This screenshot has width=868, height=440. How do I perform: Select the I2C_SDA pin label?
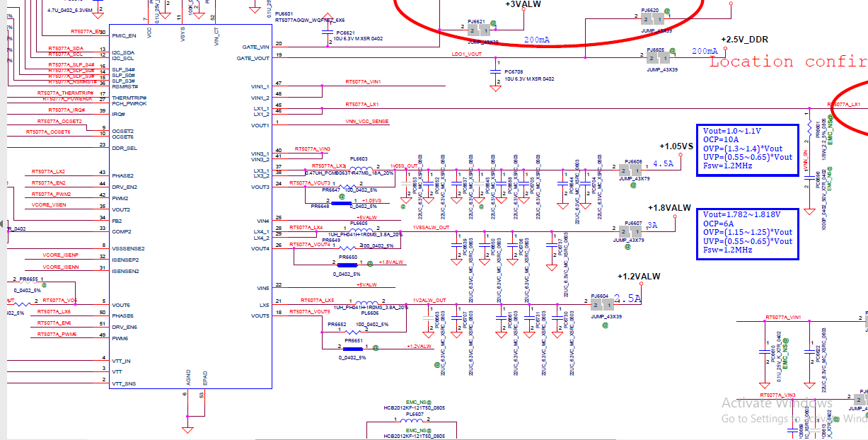point(123,53)
